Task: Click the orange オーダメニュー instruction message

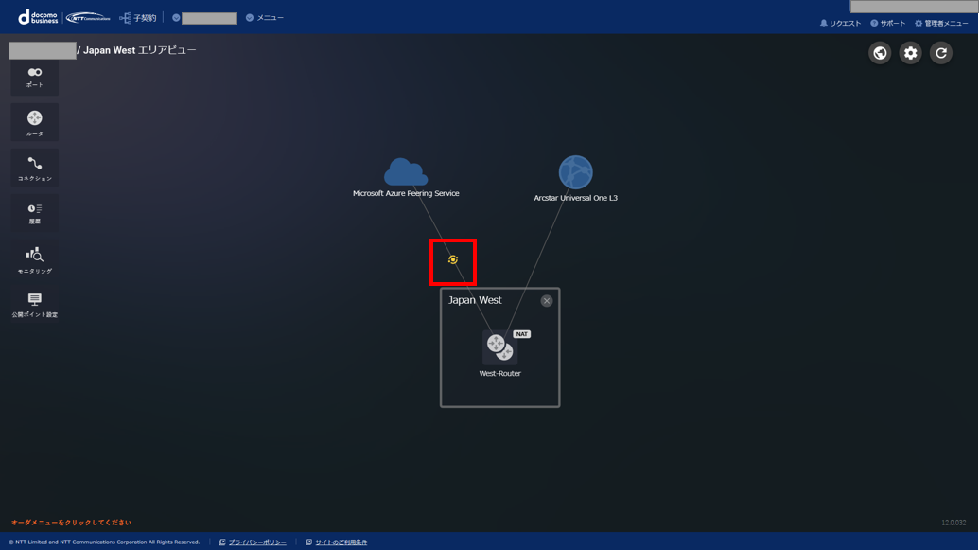Action: [71, 523]
